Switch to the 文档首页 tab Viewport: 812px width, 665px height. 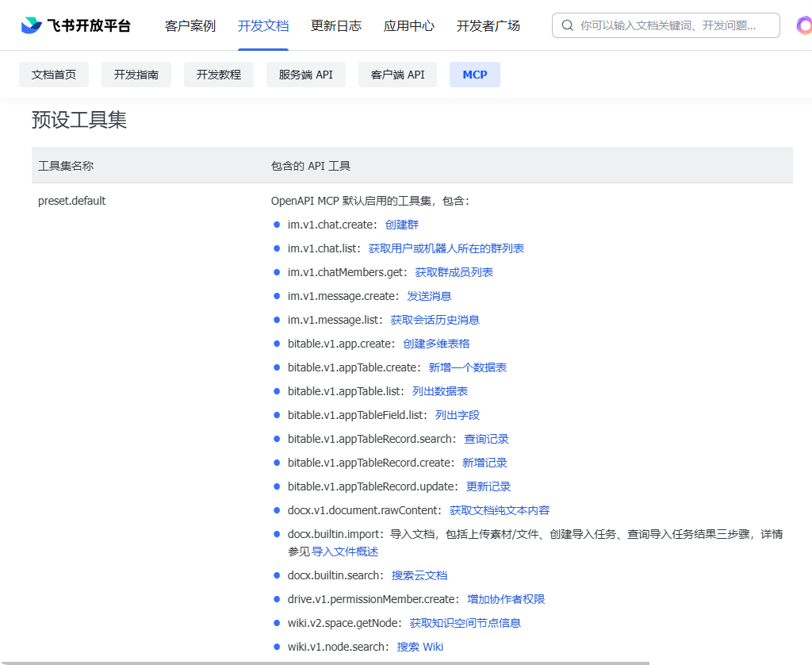point(54,75)
